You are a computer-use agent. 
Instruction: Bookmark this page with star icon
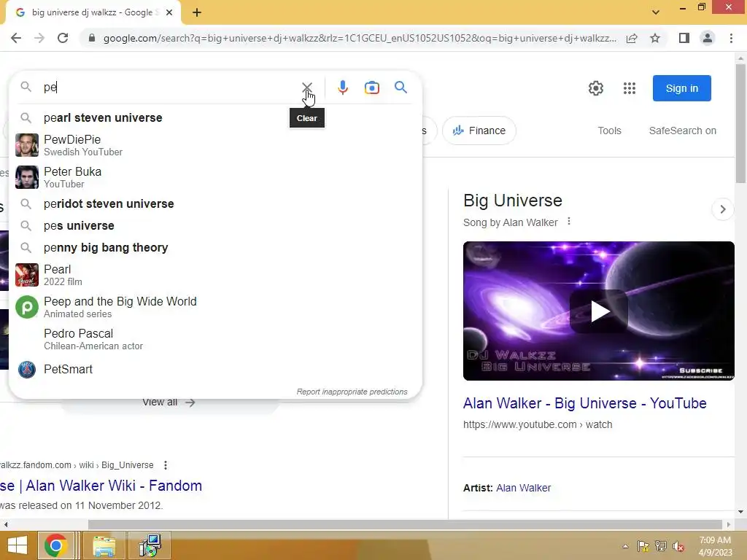655,38
